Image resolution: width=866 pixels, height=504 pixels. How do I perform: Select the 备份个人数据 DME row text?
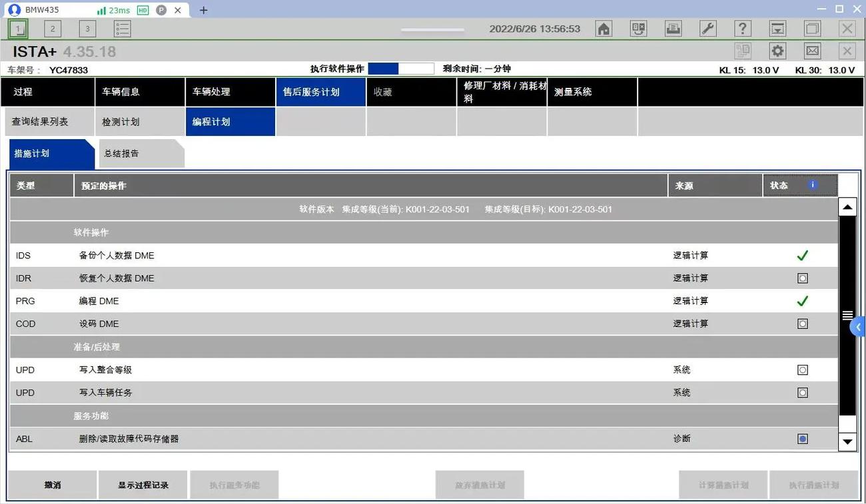(x=117, y=256)
